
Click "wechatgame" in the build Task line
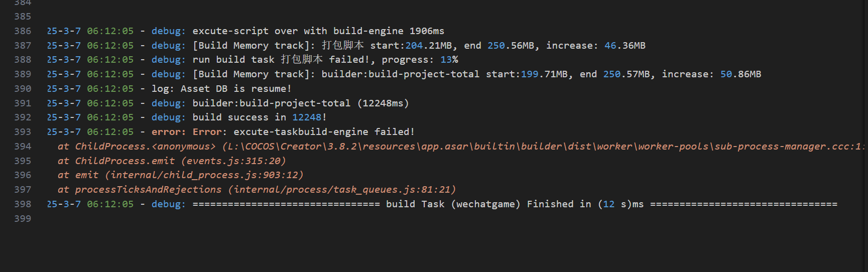485,204
